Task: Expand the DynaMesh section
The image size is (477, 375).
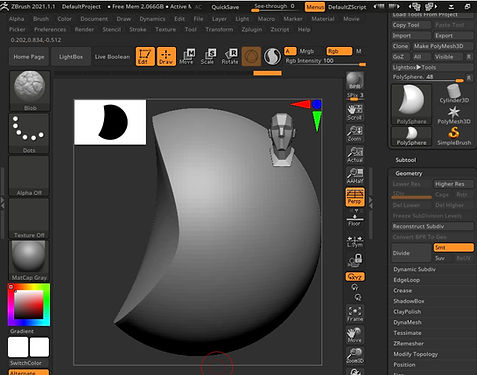Action: point(407,322)
